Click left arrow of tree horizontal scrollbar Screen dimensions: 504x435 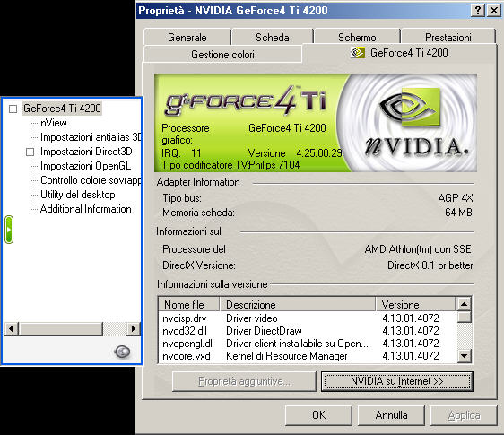(x=12, y=328)
